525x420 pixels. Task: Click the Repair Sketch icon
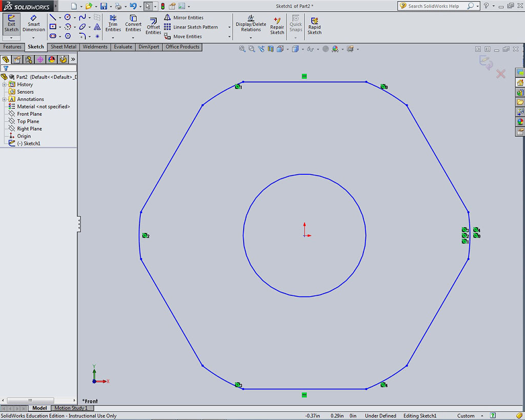pos(277,26)
